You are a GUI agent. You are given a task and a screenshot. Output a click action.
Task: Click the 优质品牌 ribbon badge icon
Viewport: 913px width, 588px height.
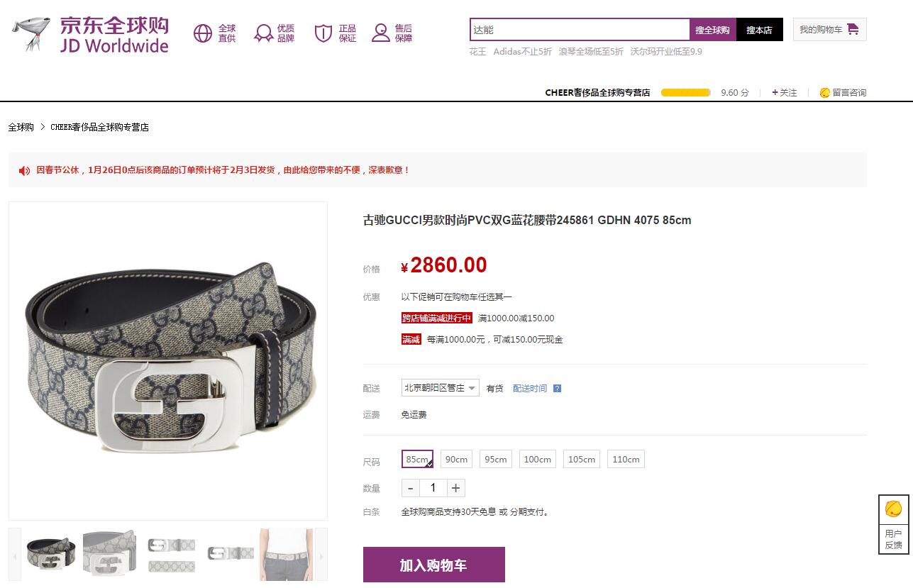pos(264,33)
